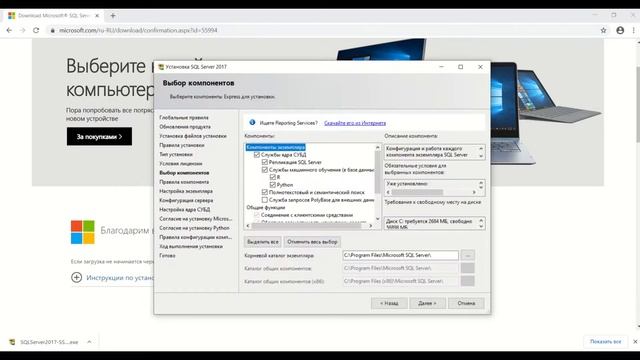Open a new tab with plus button
The image size is (640, 360).
pyautogui.click(x=113, y=16)
